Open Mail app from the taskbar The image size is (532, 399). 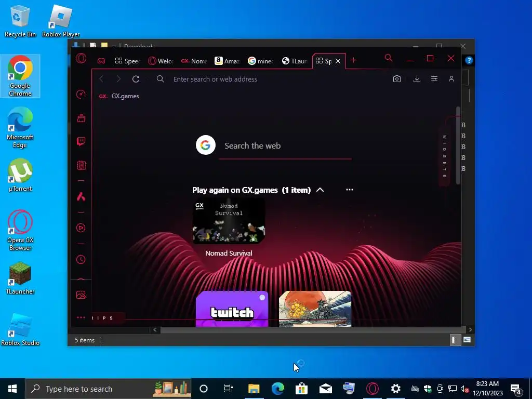click(325, 389)
